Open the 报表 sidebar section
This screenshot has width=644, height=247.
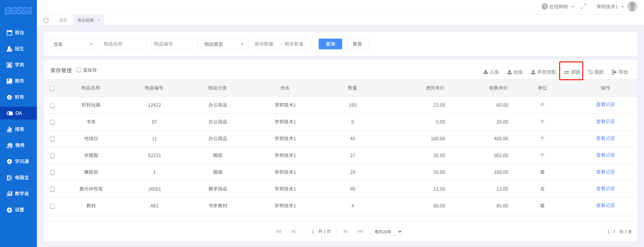pyautogui.click(x=18, y=129)
